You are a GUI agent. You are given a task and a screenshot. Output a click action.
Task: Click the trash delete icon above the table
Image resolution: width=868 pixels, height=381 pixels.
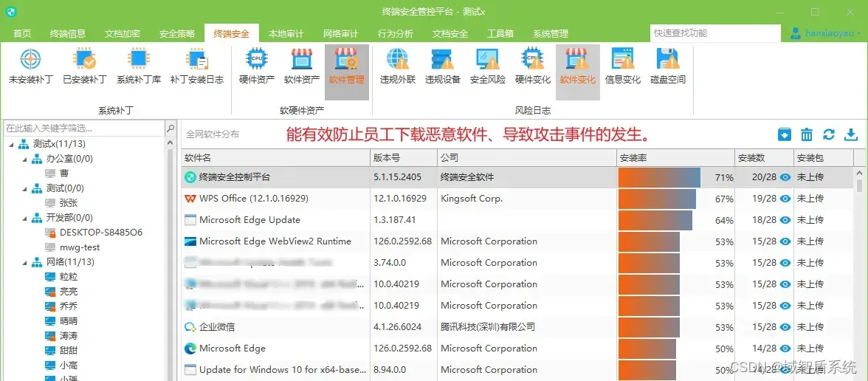pyautogui.click(x=807, y=134)
